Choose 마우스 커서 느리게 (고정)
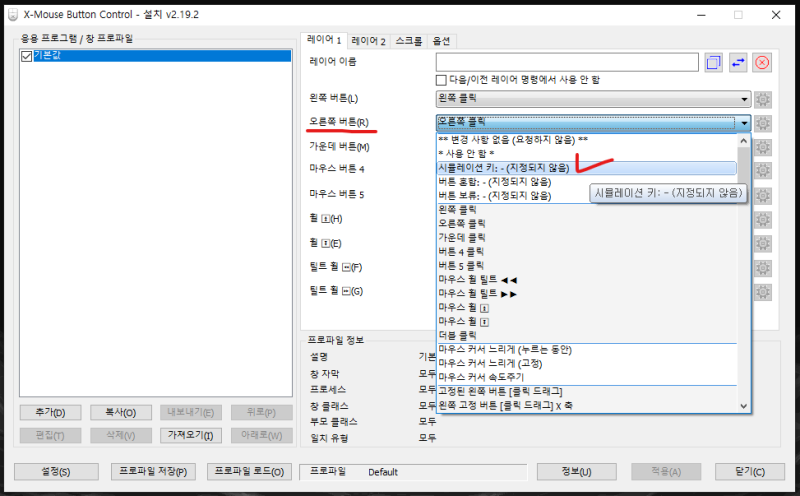800x496 pixels. tap(587, 363)
